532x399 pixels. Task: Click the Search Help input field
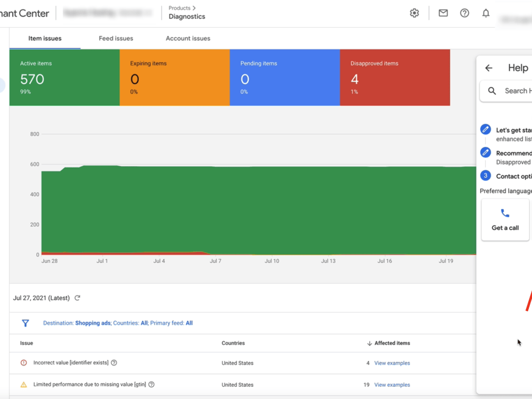click(x=506, y=91)
